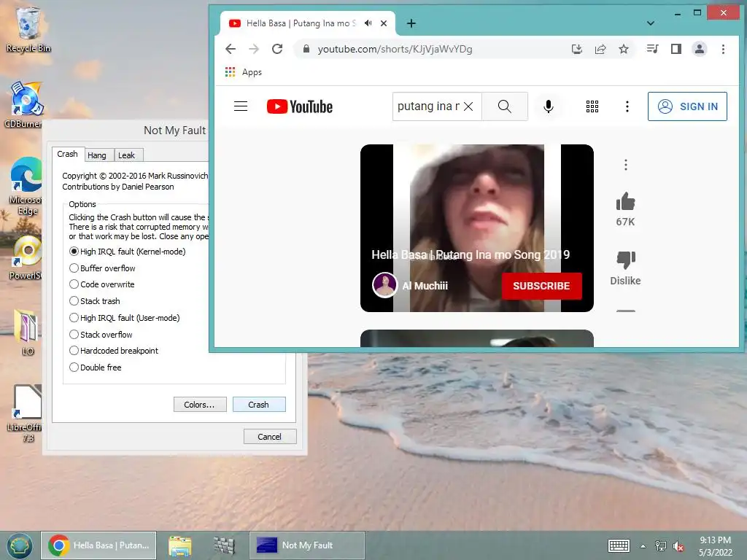Open the Apps bookmarks shortcut

[244, 72]
